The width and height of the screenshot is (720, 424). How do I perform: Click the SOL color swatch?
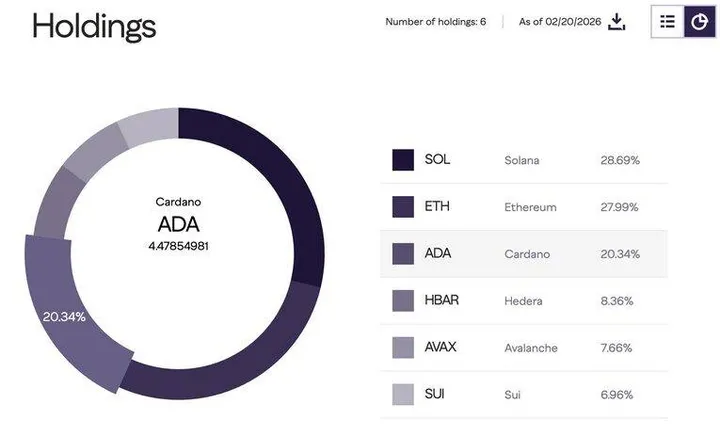click(x=403, y=160)
